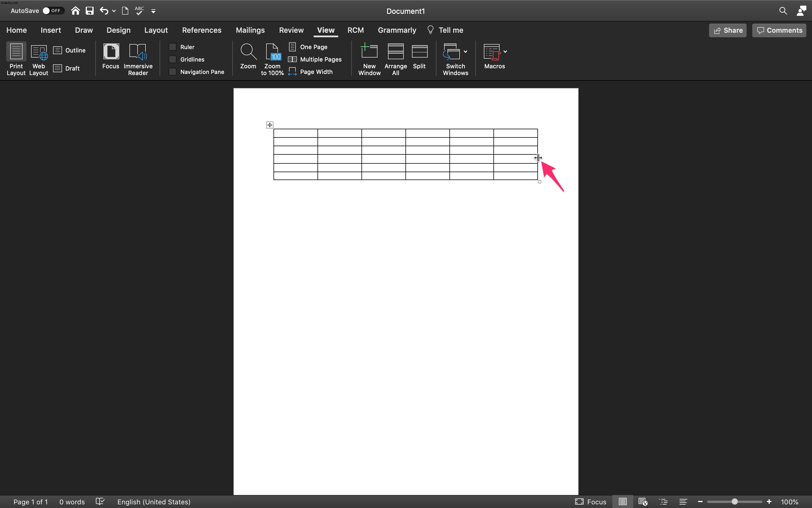Switch to the Home tab

click(x=16, y=30)
